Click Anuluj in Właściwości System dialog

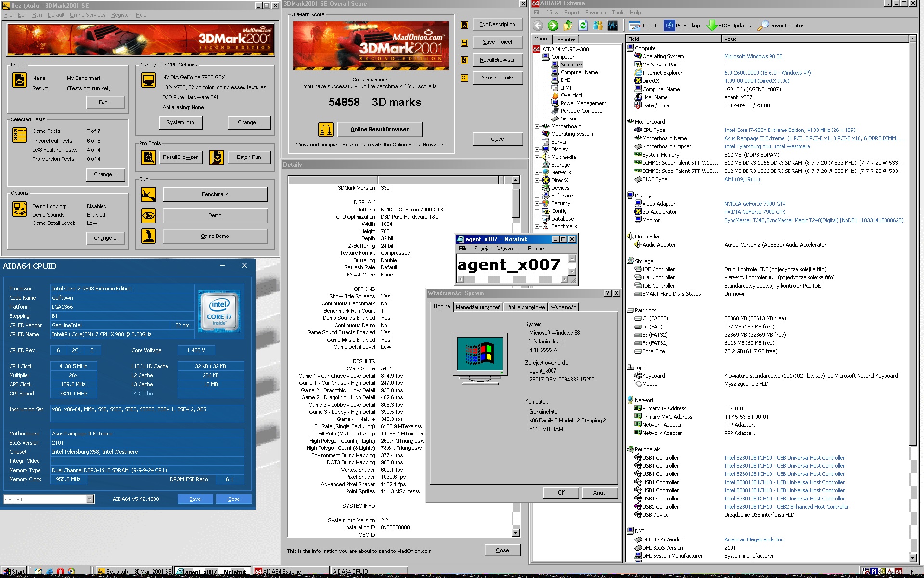click(x=600, y=493)
